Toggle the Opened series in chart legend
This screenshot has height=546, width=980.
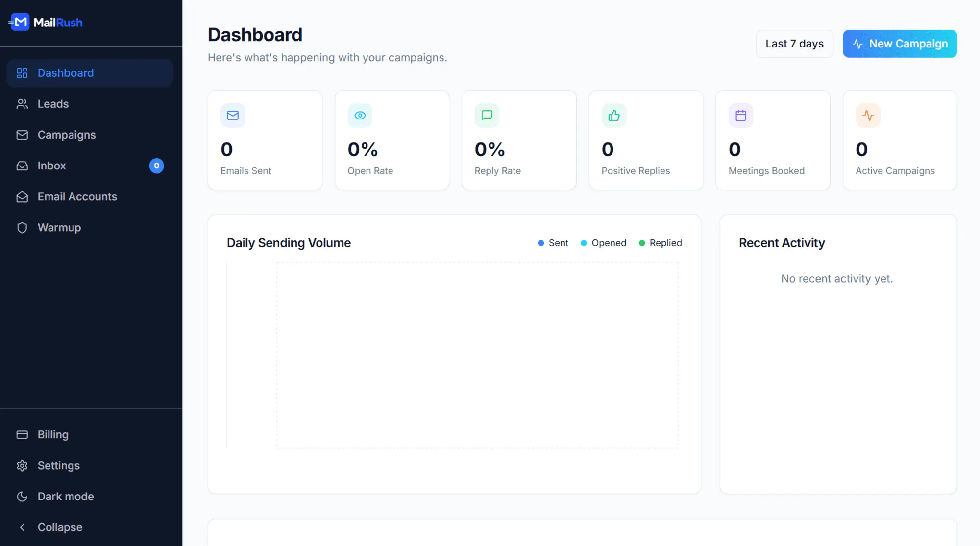tap(603, 243)
